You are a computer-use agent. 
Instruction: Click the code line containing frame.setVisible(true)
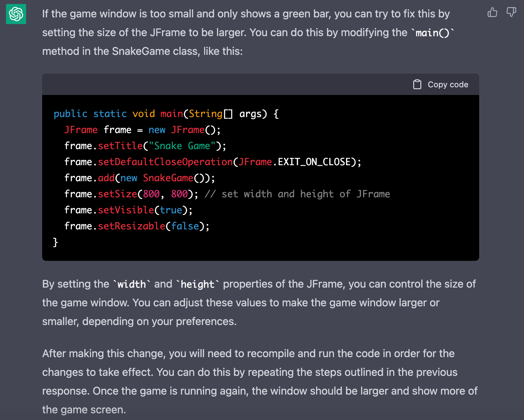pyautogui.click(x=128, y=210)
